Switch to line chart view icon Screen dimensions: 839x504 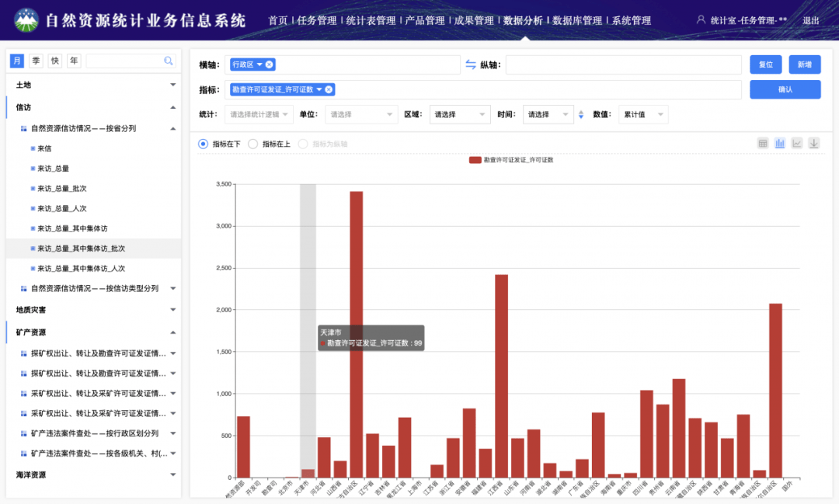tap(797, 144)
